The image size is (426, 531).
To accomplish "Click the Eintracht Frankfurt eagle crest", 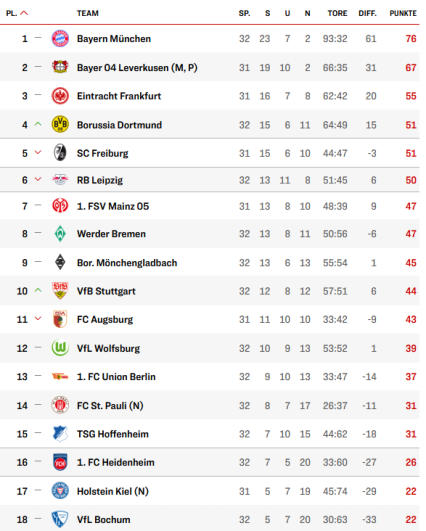I will pos(60,96).
